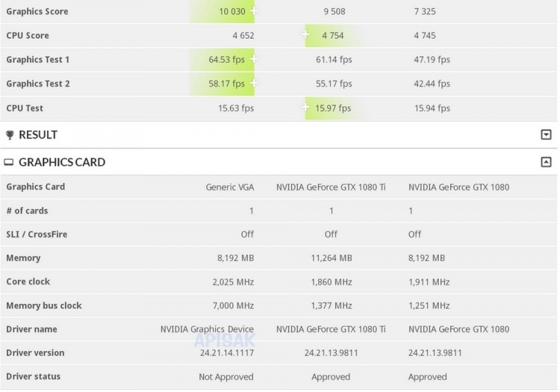The width and height of the screenshot is (560, 392).
Task: Click the plus marker on Graphics Score bar
Action: tap(255, 11)
